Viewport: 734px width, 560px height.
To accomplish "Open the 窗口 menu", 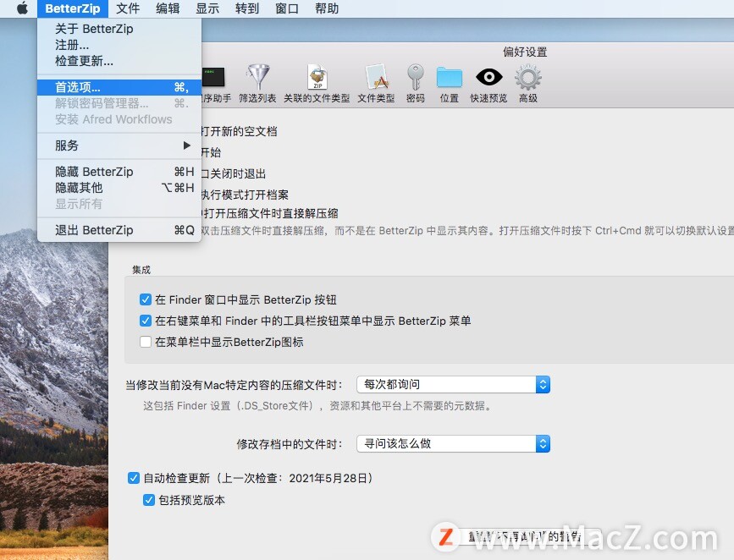I will click(x=287, y=8).
